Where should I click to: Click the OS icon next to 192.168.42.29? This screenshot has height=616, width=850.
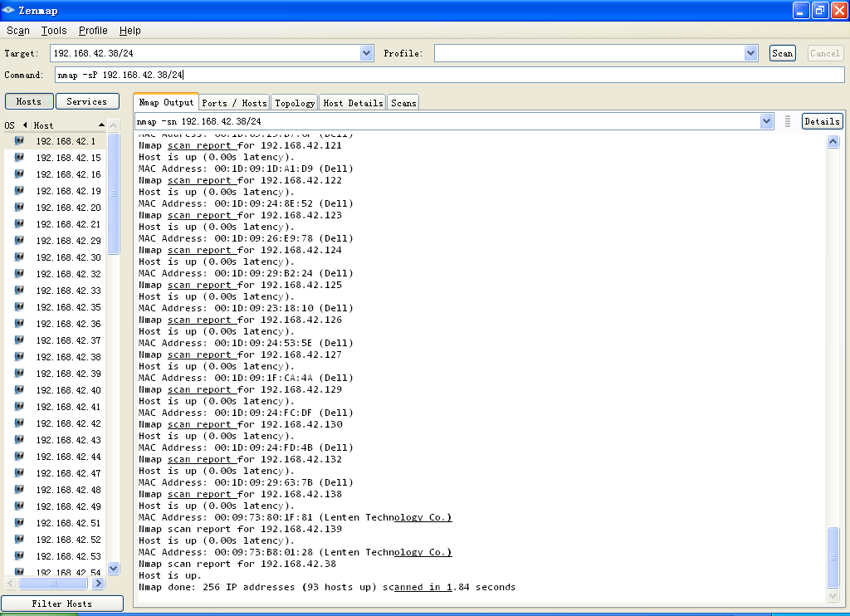pyautogui.click(x=19, y=240)
